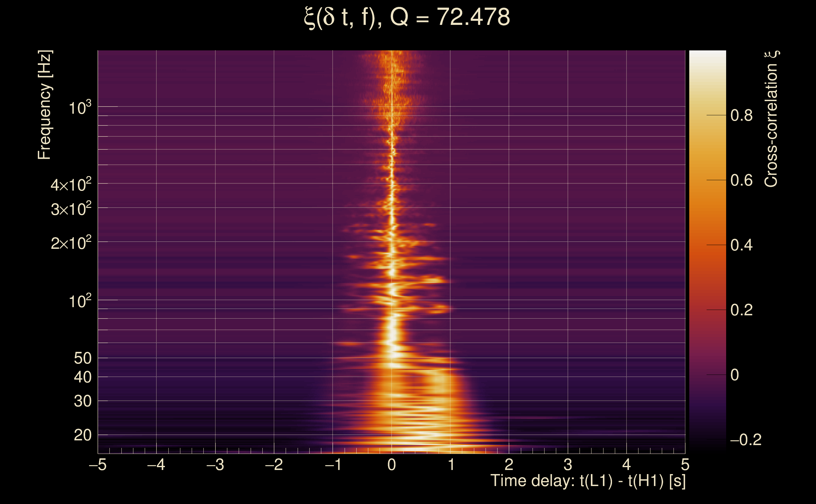Click the x-axis tick label 5
This screenshot has width=816, height=504.
coord(685,465)
